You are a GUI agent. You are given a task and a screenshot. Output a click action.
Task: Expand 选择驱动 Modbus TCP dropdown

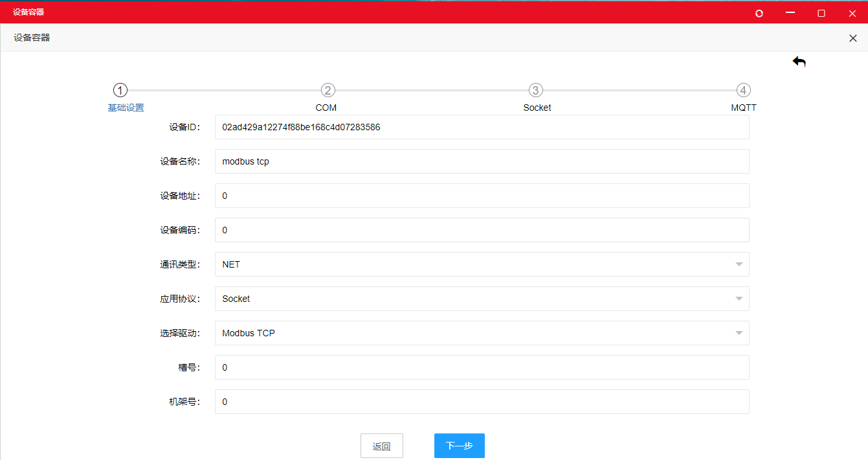pyautogui.click(x=482, y=333)
